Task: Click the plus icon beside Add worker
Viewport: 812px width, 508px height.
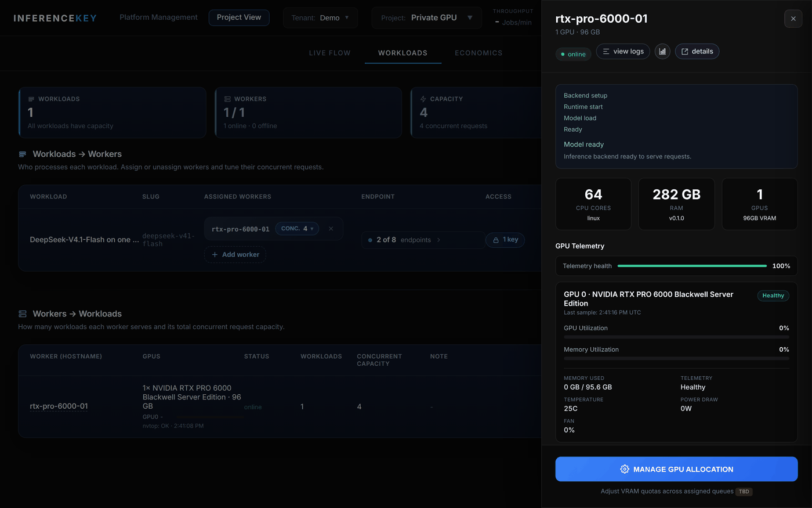Action: click(x=215, y=254)
